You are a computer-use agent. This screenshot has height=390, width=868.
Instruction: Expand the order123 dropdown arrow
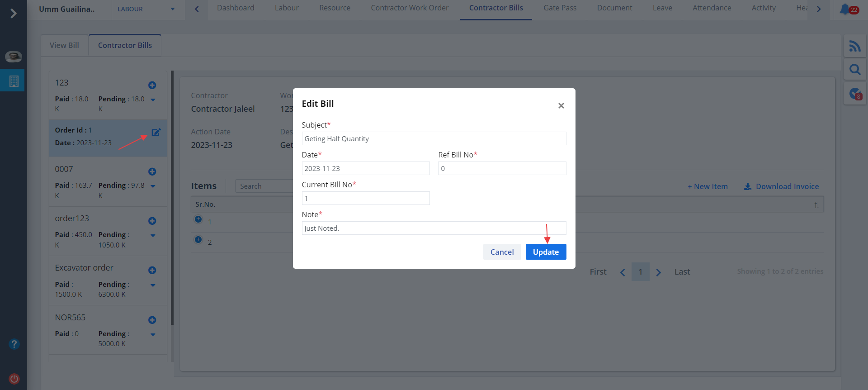pyautogui.click(x=153, y=236)
